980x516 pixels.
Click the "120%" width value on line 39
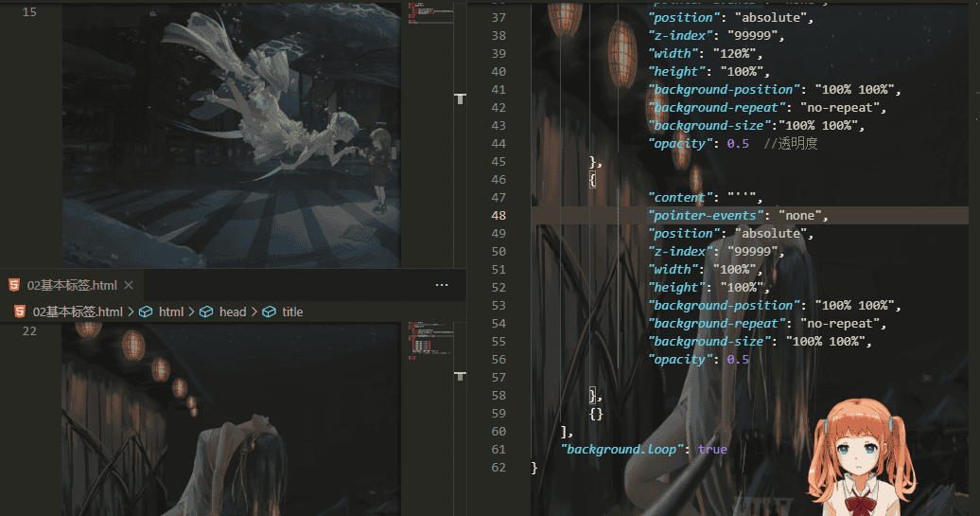pyautogui.click(x=737, y=54)
